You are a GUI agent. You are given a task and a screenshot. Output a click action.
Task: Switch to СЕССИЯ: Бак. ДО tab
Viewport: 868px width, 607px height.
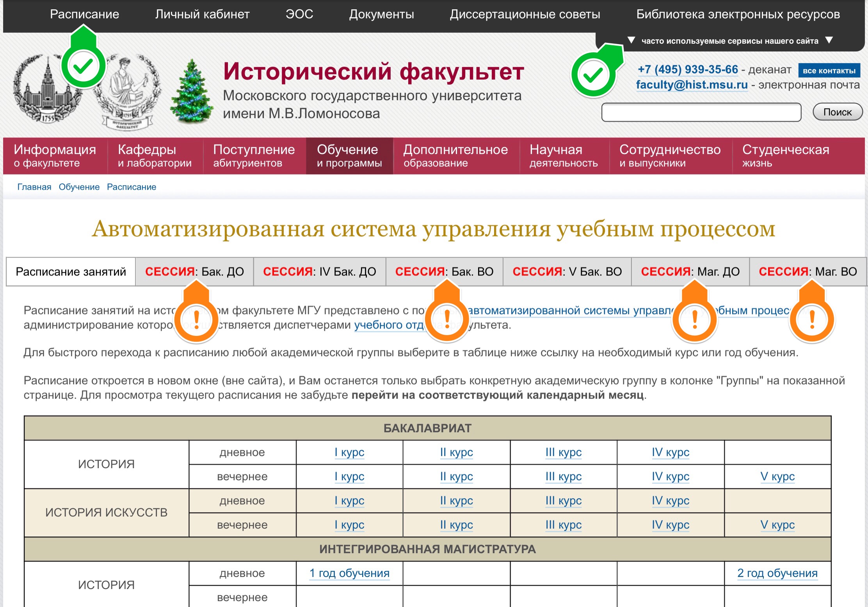pos(194,272)
